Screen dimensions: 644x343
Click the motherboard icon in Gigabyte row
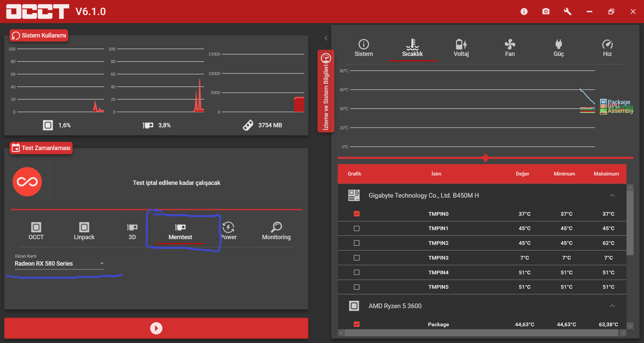[x=354, y=195]
